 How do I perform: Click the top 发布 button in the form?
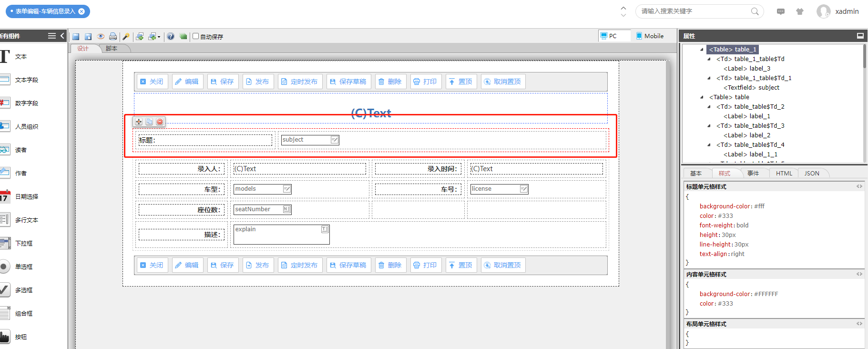[258, 82]
